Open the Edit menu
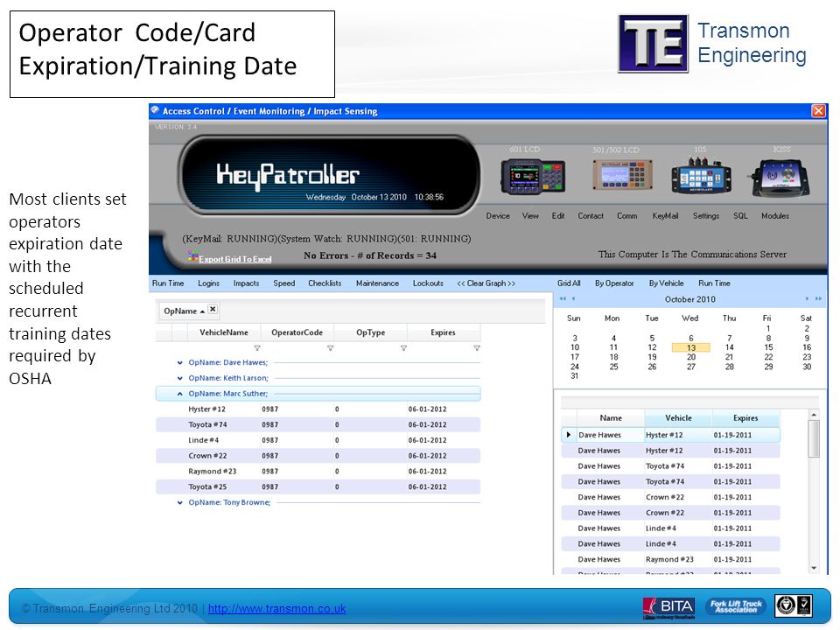Screen dimensions: 840x630 pos(558,216)
